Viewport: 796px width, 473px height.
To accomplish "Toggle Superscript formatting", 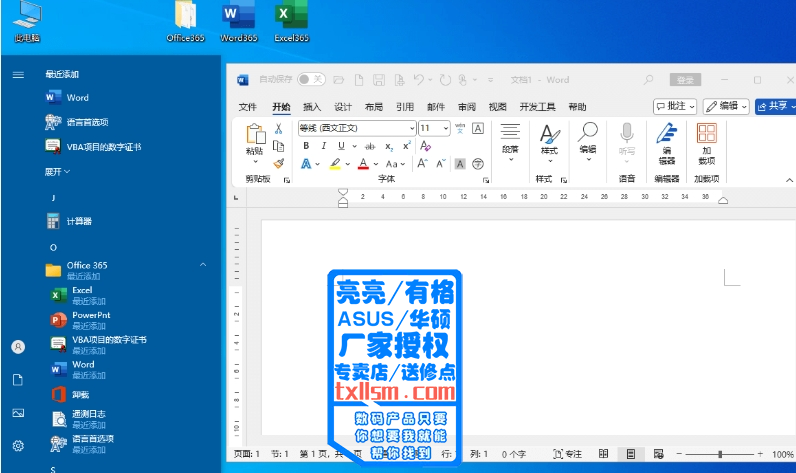I will 406,146.
